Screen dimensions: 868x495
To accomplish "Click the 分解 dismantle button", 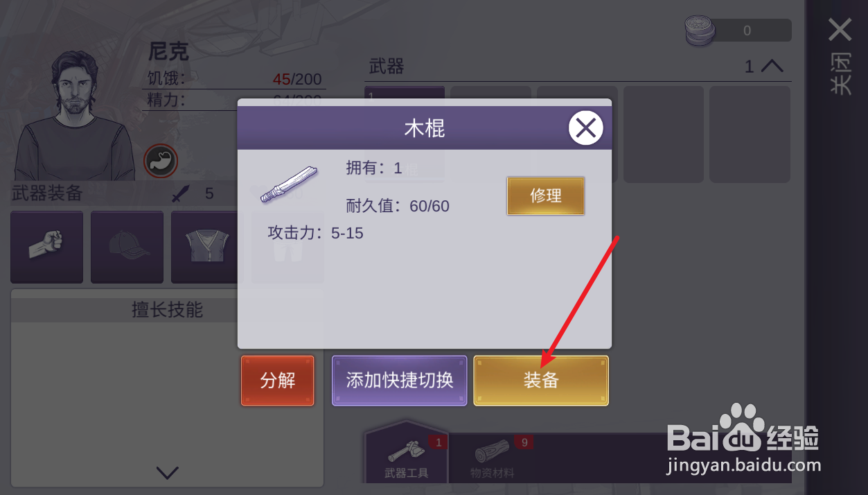I will click(x=278, y=381).
